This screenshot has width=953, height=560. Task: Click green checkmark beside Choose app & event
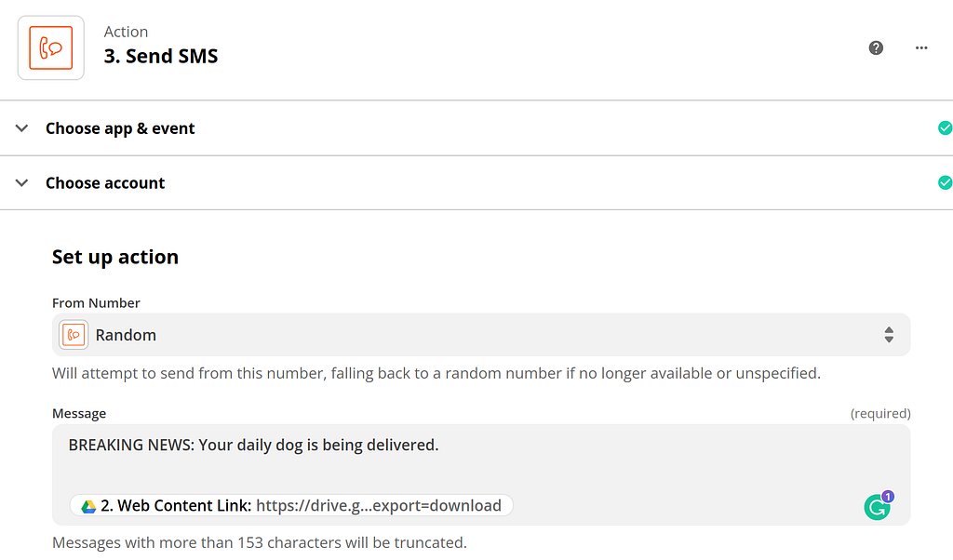945,128
